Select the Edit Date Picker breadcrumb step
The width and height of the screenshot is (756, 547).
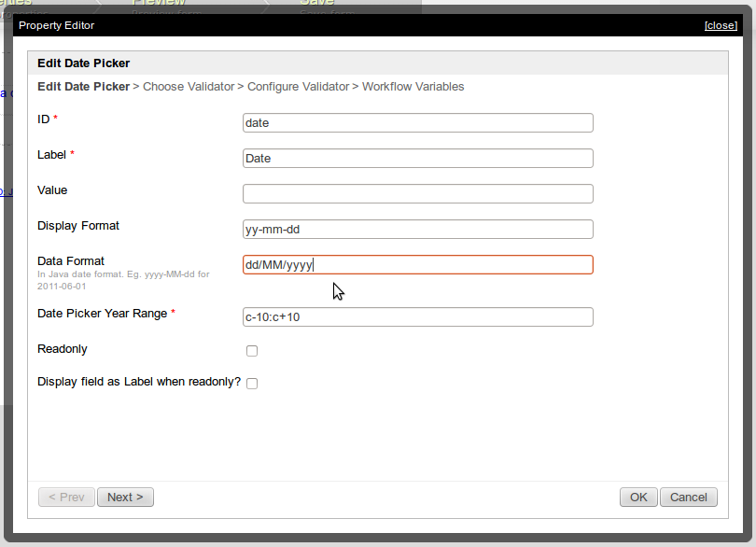click(x=83, y=87)
